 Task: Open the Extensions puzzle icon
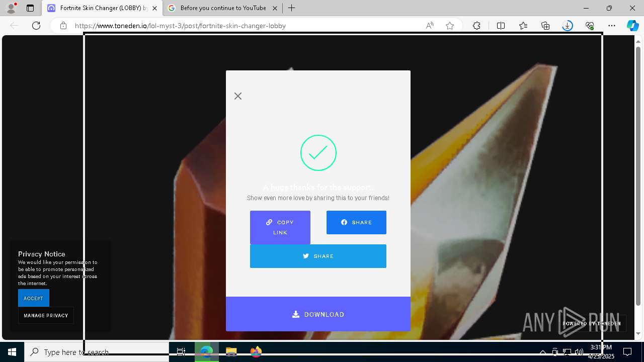coord(476,26)
